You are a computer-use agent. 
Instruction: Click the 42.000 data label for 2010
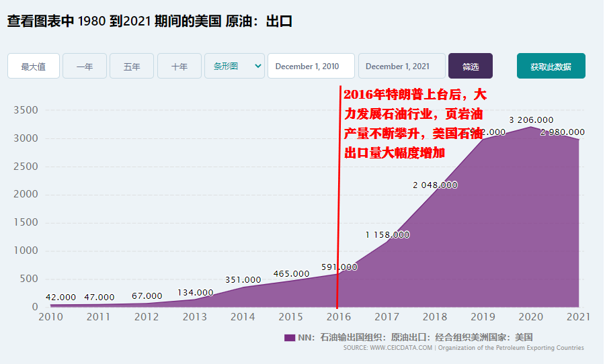(61, 297)
